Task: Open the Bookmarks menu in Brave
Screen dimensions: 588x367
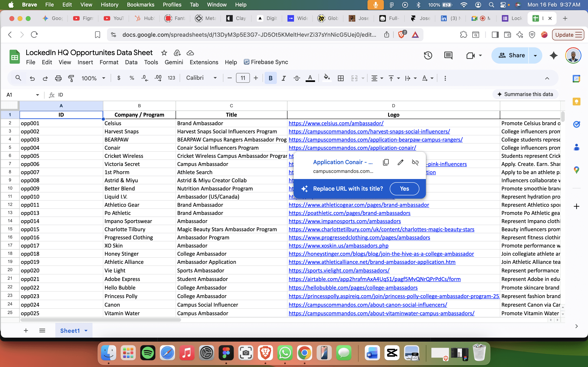Action: pos(140,5)
